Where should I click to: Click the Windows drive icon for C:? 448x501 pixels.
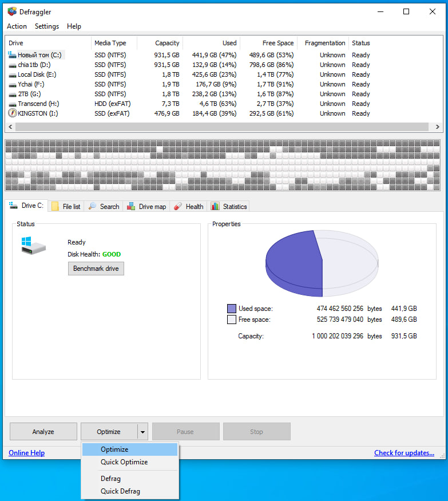(12, 54)
